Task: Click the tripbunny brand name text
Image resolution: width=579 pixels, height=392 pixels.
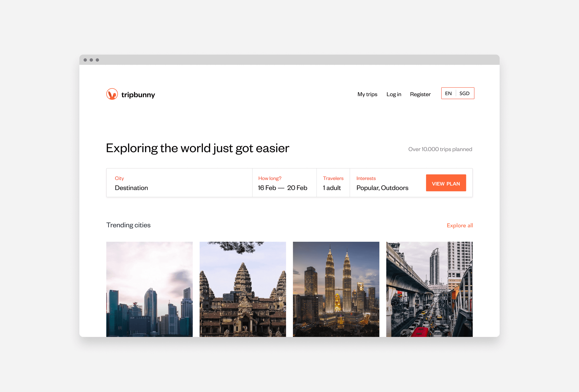Action: 138,95
